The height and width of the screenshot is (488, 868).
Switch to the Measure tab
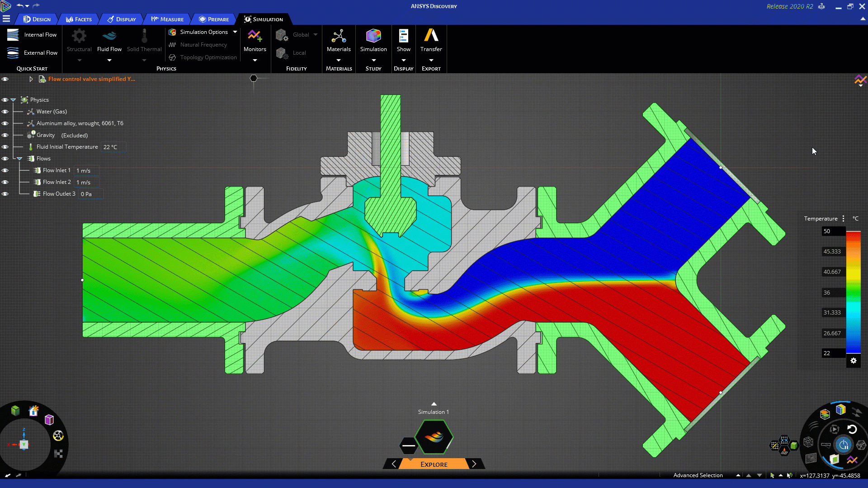(x=168, y=19)
